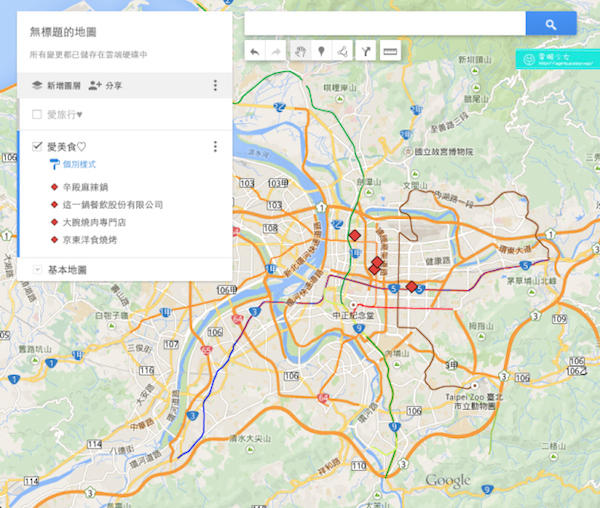Click the blue search magnifier button
The image size is (600, 508).
coord(551,24)
